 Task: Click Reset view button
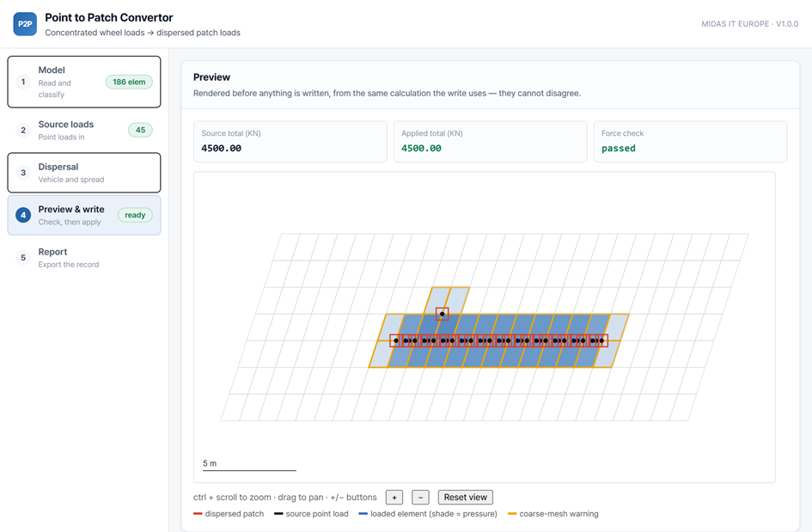pyautogui.click(x=466, y=498)
